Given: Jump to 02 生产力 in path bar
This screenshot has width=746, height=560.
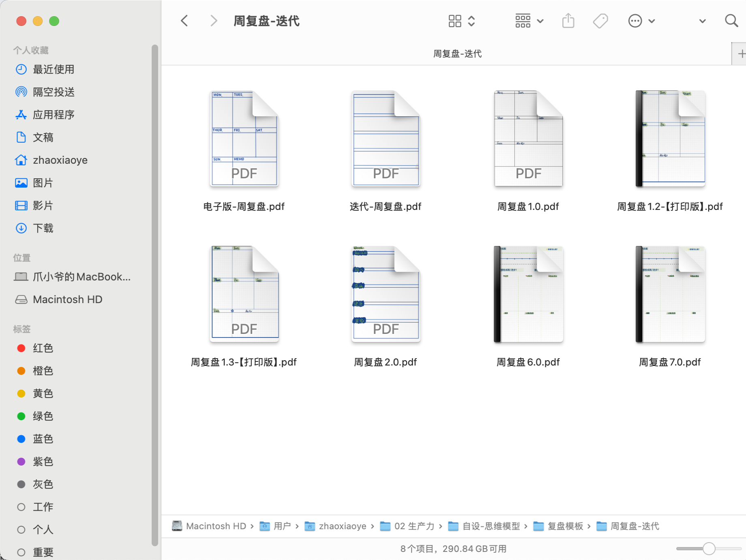Looking at the screenshot, I should point(407,526).
